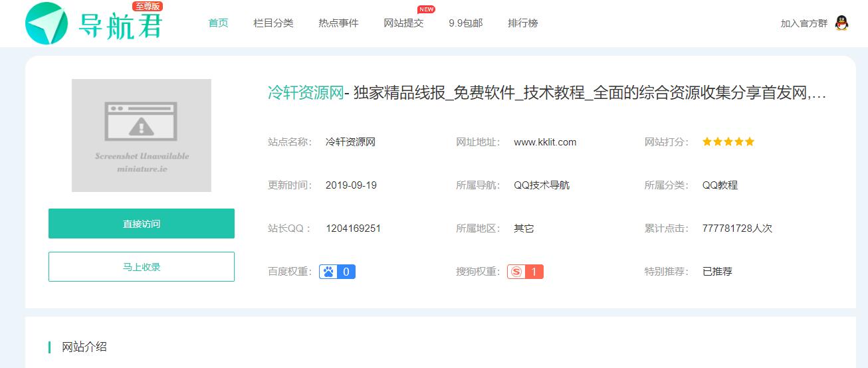Open 网站提交 in navigation bar
868x368 pixels.
coord(403,23)
